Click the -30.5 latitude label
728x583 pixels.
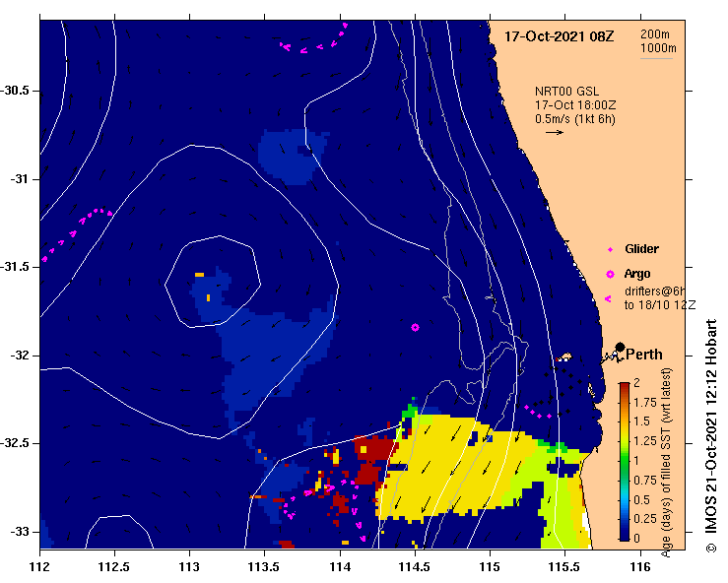click(16, 91)
